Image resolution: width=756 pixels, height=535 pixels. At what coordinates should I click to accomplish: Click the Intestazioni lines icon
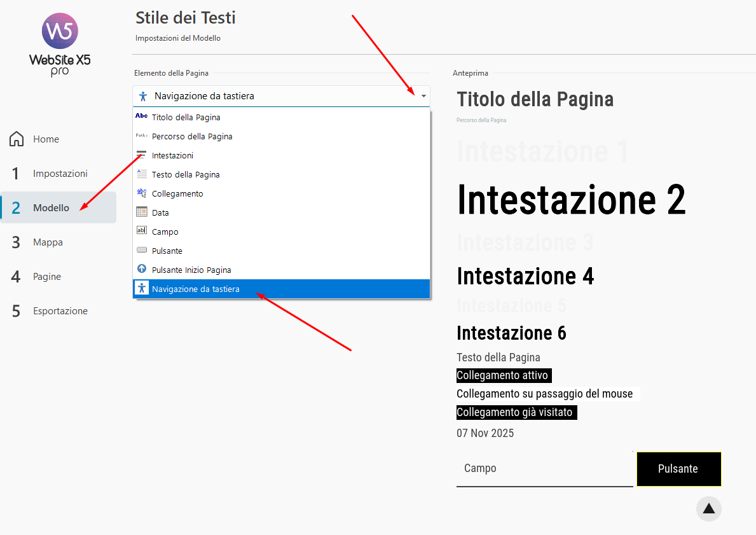point(141,155)
